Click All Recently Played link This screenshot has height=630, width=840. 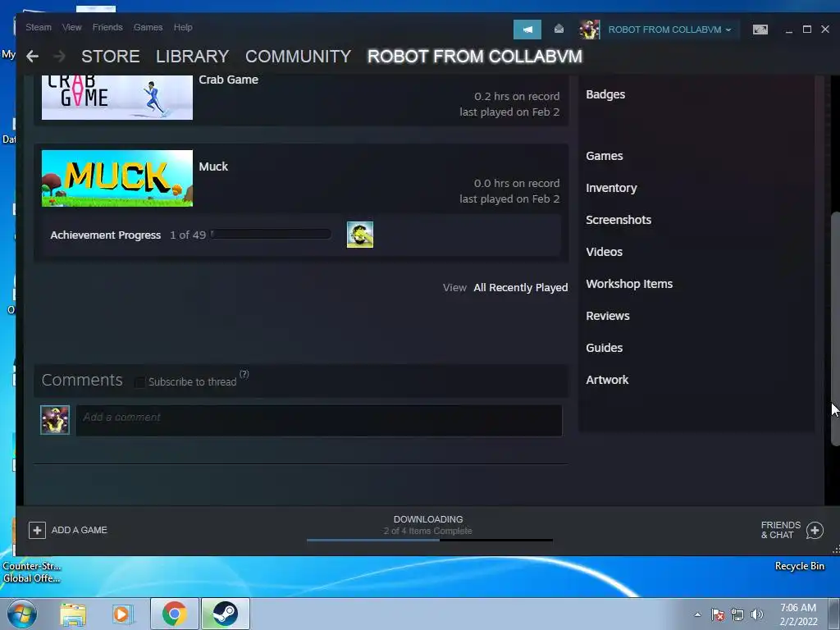521,288
